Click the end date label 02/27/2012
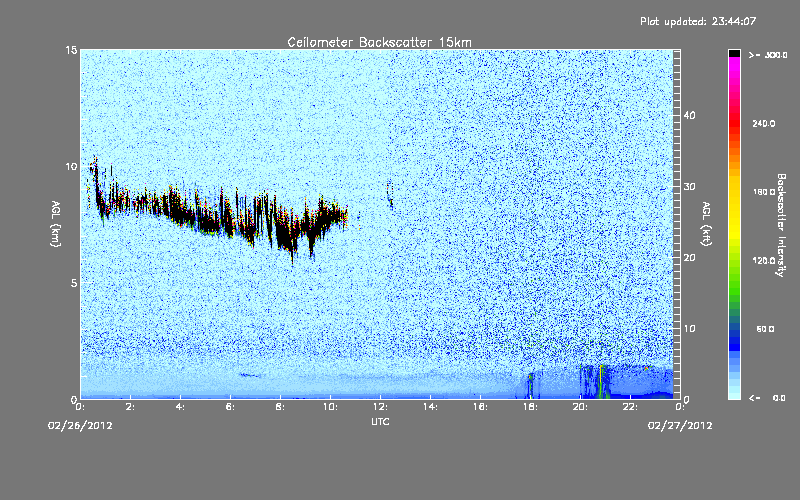Image resolution: width=800 pixels, height=500 pixels. (x=680, y=425)
